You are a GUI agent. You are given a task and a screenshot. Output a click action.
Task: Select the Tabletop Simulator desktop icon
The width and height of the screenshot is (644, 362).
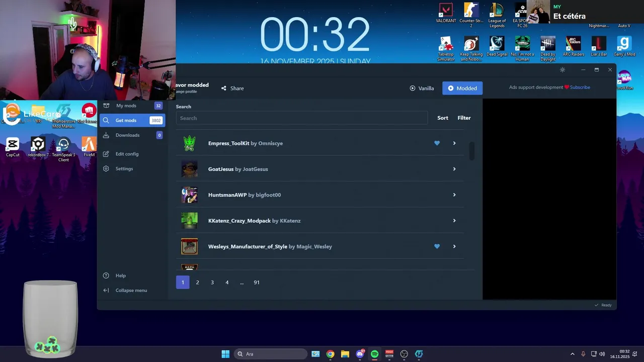click(x=446, y=49)
